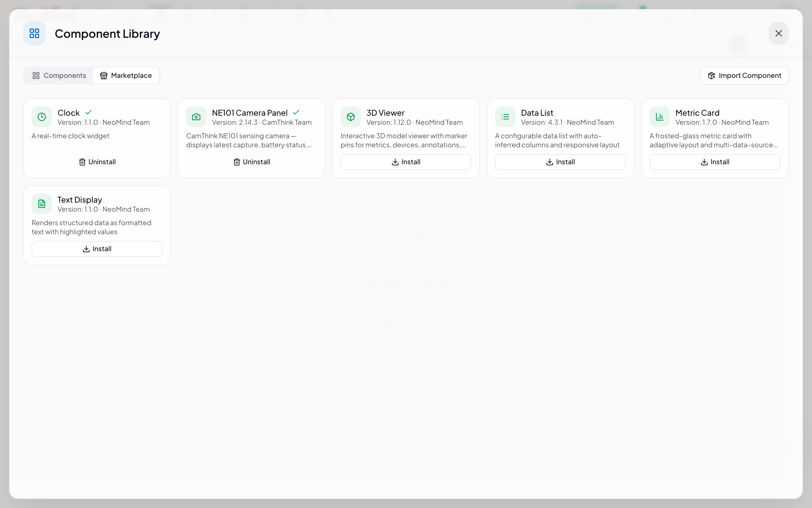Click the NE101 Camera Panel title
The image size is (812, 508).
(250, 113)
